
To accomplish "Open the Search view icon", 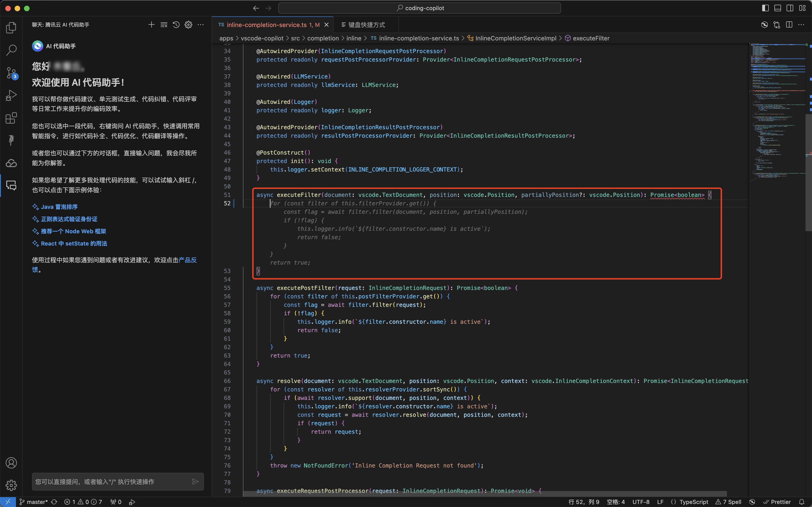I will (x=11, y=50).
